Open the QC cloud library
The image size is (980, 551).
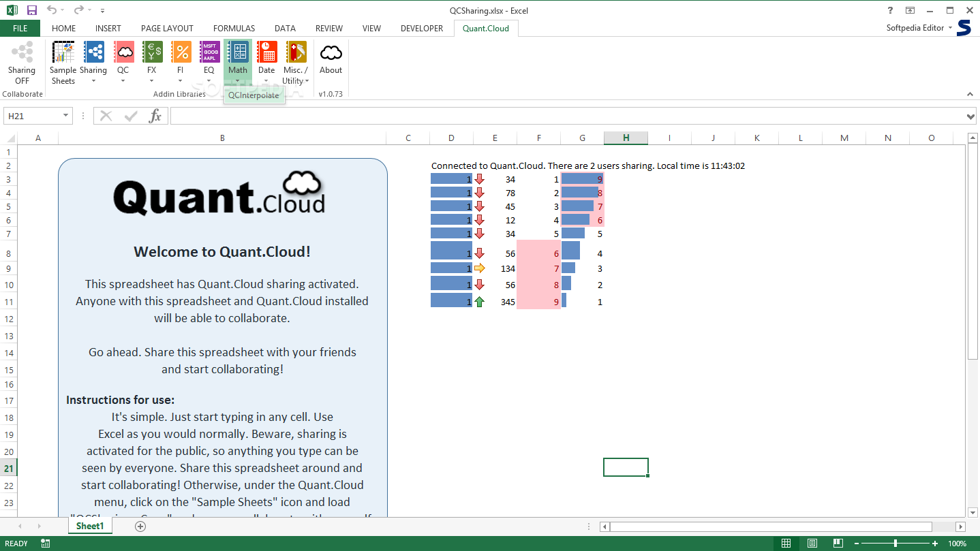click(123, 63)
